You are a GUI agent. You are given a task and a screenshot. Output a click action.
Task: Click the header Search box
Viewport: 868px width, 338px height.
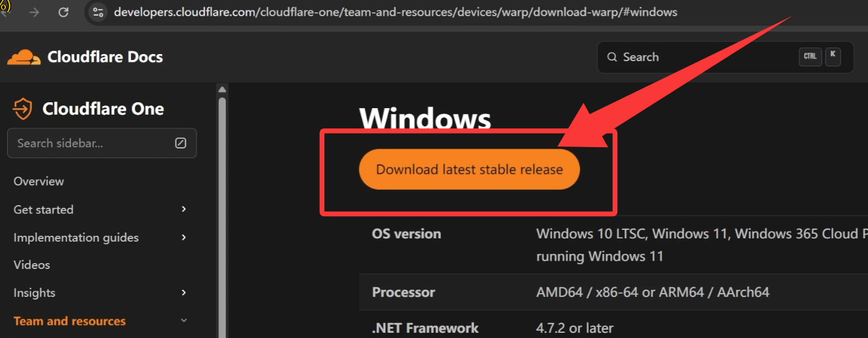pyautogui.click(x=703, y=57)
